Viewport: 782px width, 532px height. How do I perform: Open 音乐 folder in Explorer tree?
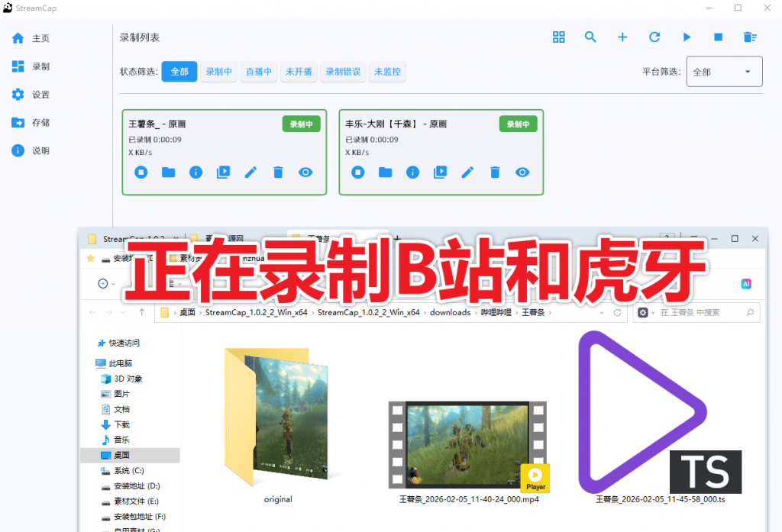pos(116,440)
